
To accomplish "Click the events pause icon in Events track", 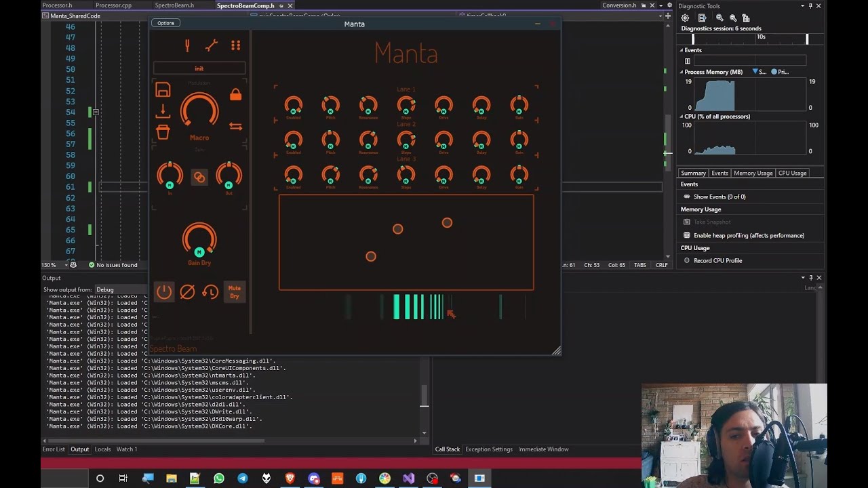I will tap(687, 61).
